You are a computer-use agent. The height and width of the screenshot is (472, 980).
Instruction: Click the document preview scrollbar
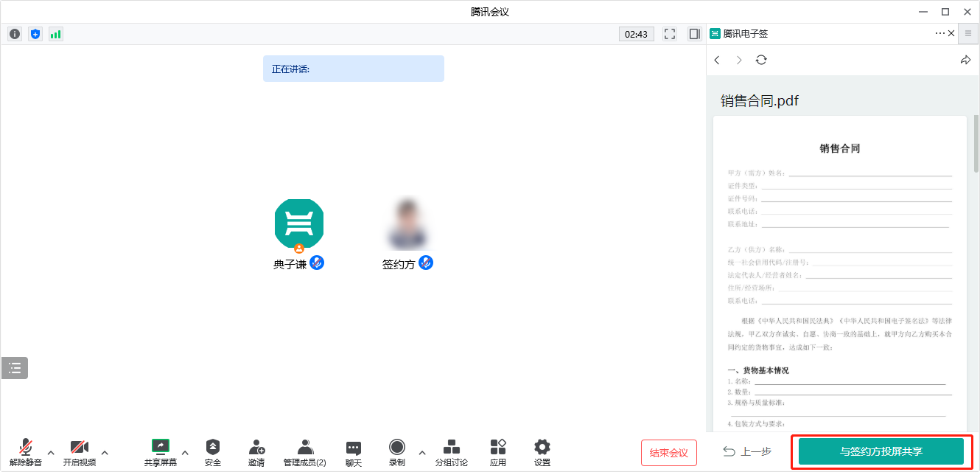(x=976, y=143)
